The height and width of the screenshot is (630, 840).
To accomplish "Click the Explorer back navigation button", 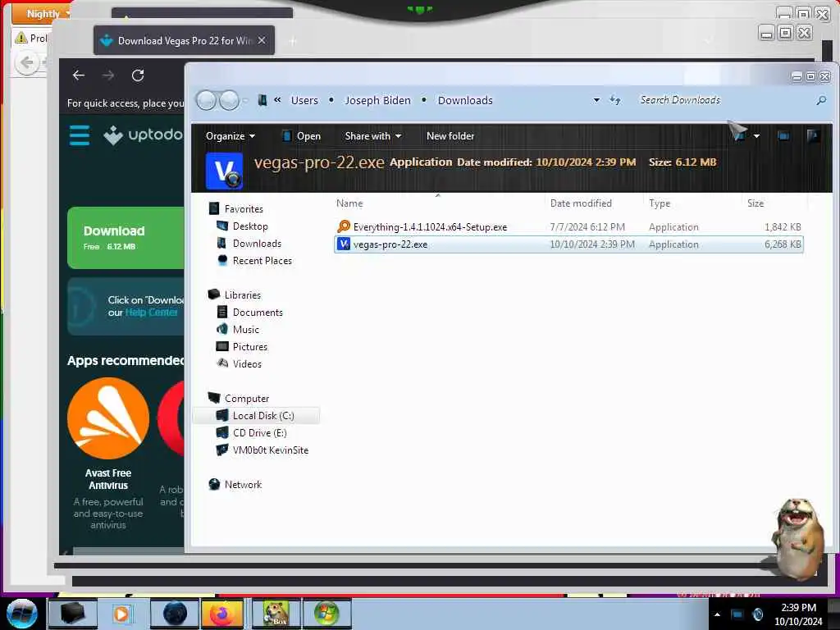I will click(206, 100).
